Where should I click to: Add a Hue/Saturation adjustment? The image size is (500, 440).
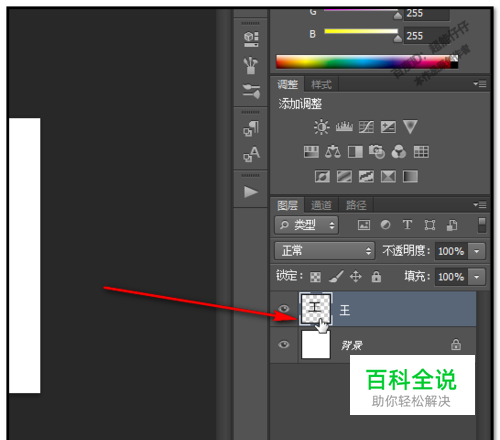click(x=311, y=152)
